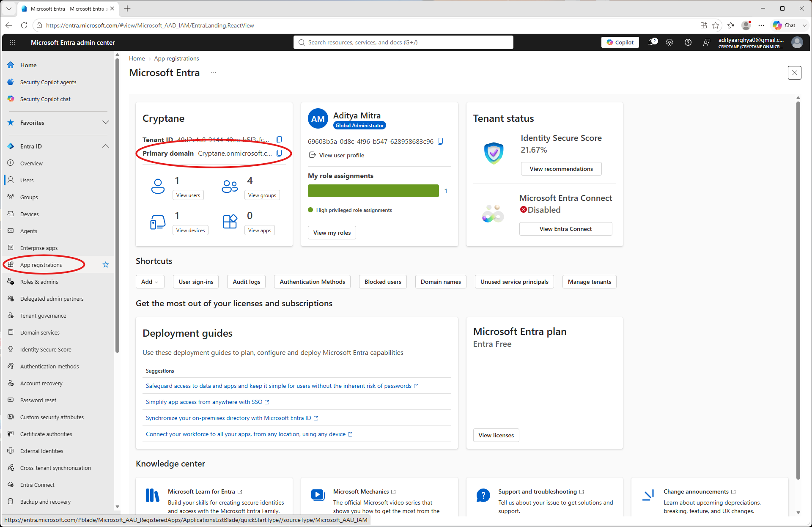Open Enterprise apps in sidebar
Image resolution: width=812 pixels, height=527 pixels.
coord(39,248)
